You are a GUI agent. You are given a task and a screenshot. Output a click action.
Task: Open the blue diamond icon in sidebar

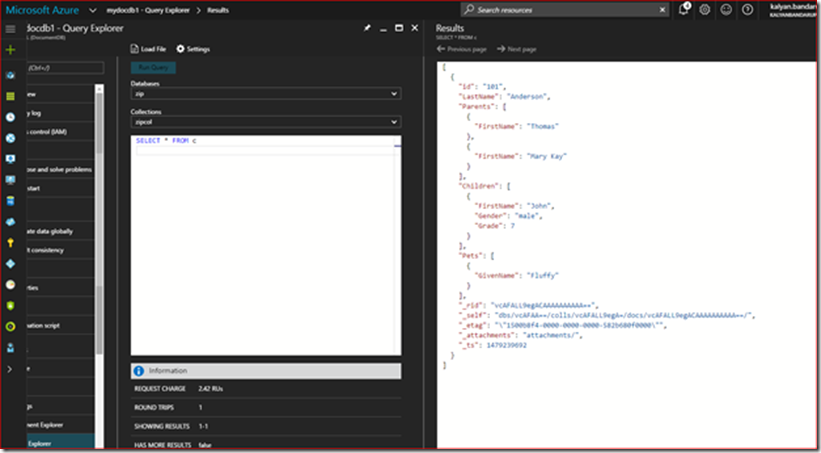tap(10, 264)
